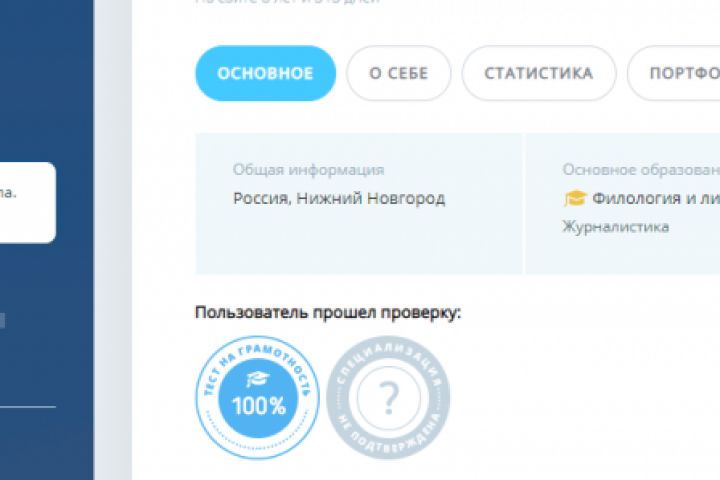Click the yellow graduation cap icon
The image size is (720, 480).
575,198
